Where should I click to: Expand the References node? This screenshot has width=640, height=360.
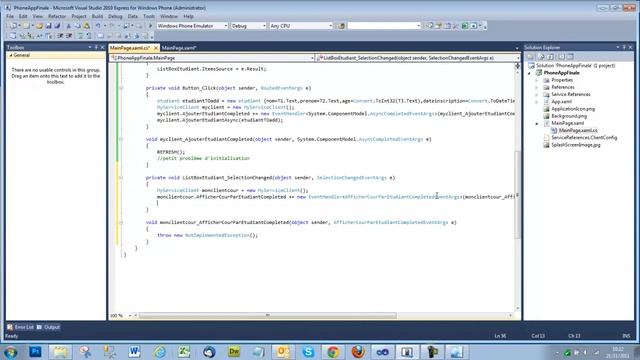coord(537,87)
